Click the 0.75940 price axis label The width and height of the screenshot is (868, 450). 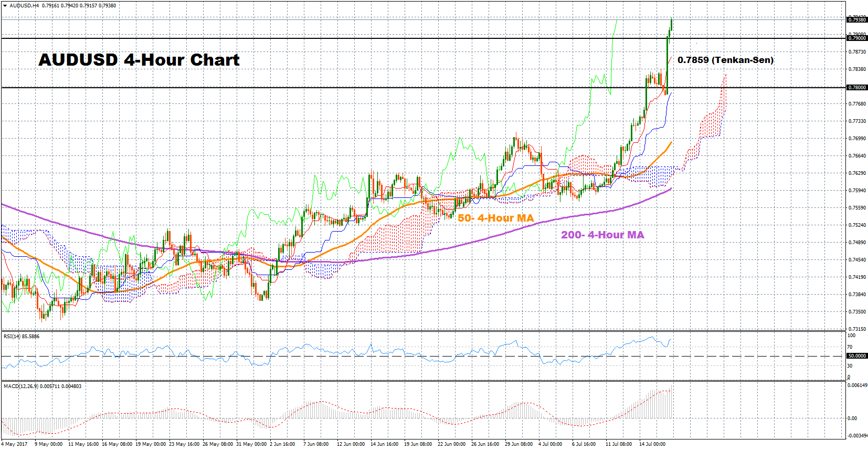point(857,191)
